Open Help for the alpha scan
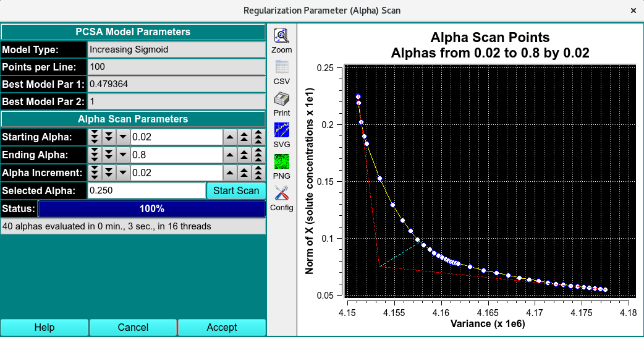The width and height of the screenshot is (644, 337). coord(44,327)
